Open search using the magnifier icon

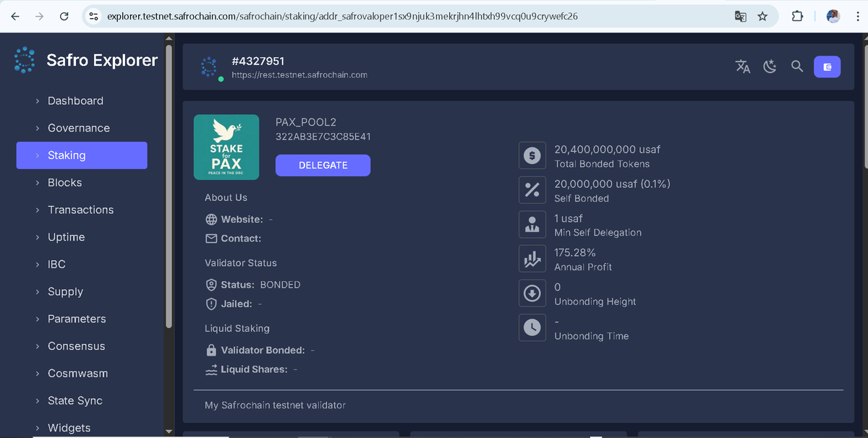(x=797, y=66)
